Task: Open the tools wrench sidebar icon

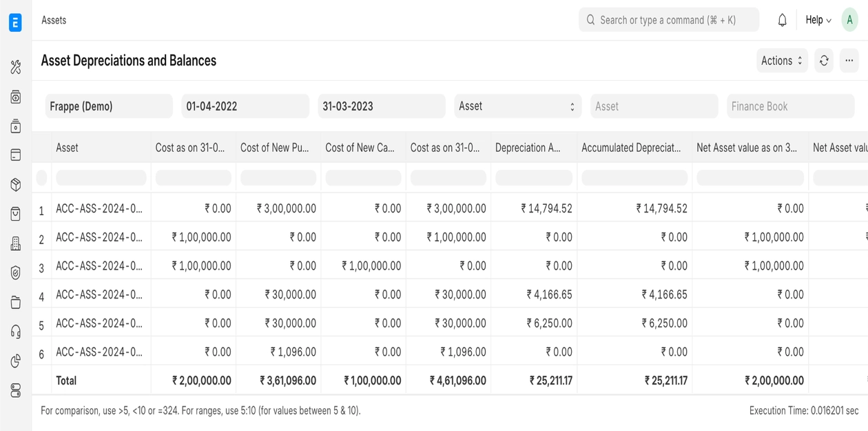Action: click(x=16, y=67)
